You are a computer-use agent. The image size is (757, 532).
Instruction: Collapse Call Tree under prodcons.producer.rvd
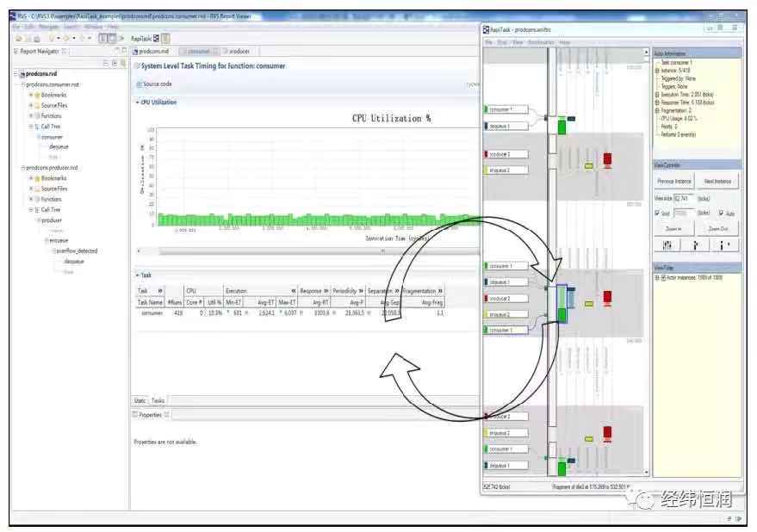[30, 209]
